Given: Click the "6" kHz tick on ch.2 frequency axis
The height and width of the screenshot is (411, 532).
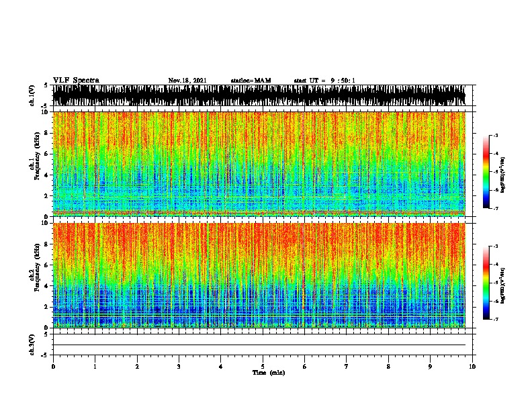Looking at the screenshot, I should click(46, 265).
